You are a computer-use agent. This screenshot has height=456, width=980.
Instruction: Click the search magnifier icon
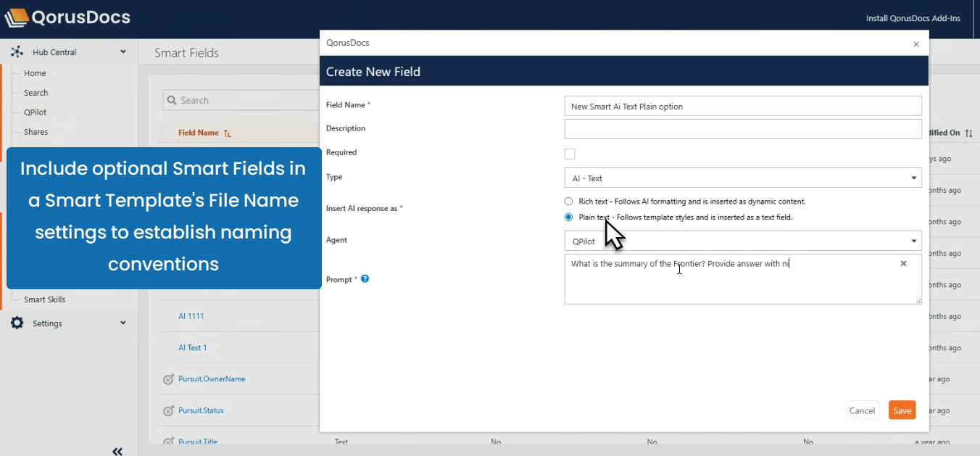pyautogui.click(x=172, y=101)
